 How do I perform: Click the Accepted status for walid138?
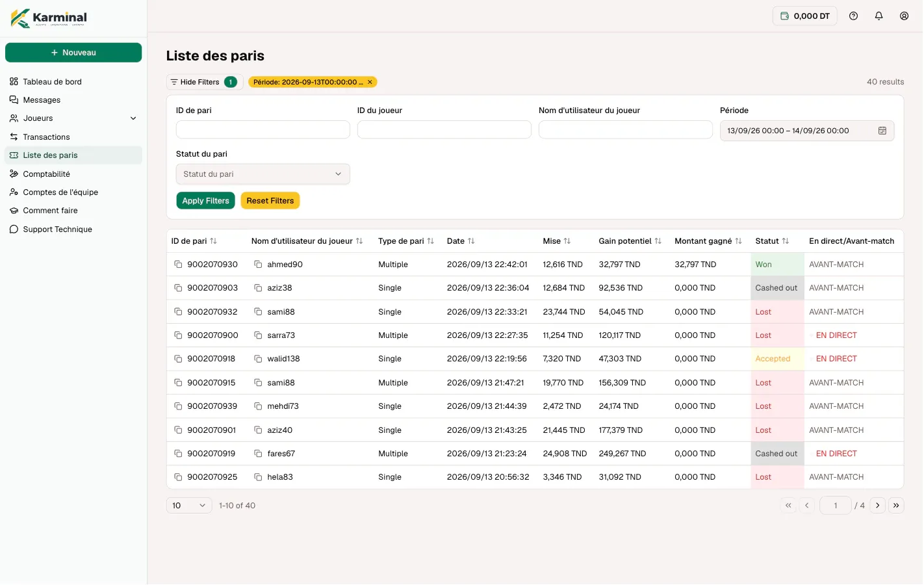[777, 359]
